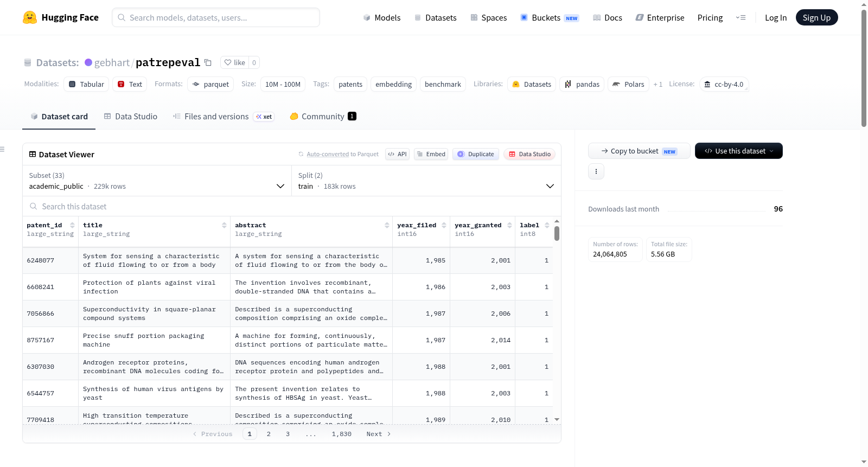The width and height of the screenshot is (868, 467).
Task: Click the Hugging Face logo icon
Action: tap(30, 17)
